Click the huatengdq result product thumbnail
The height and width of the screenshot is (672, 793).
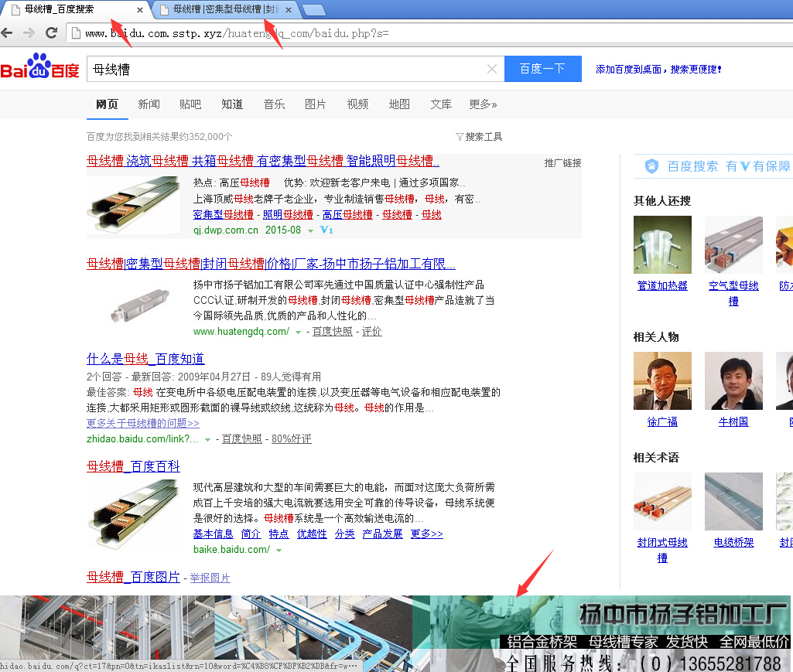(x=140, y=305)
